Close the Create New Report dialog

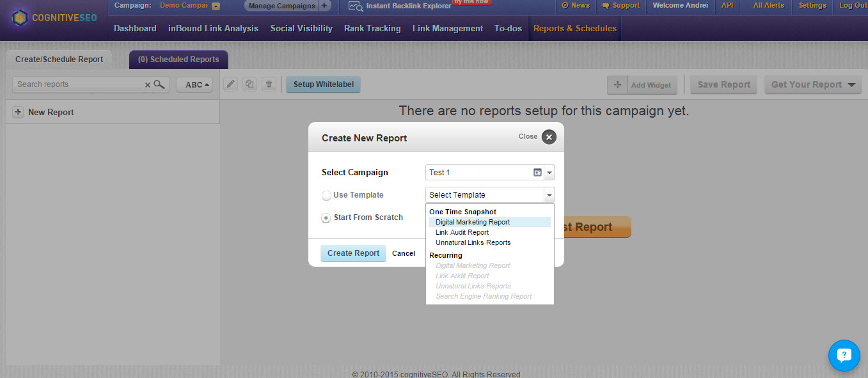pyautogui.click(x=549, y=137)
